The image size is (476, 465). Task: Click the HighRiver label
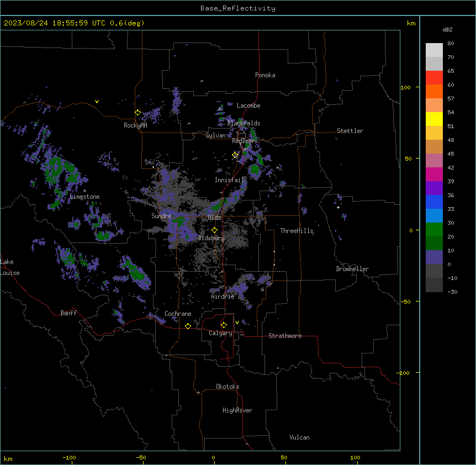(x=237, y=410)
